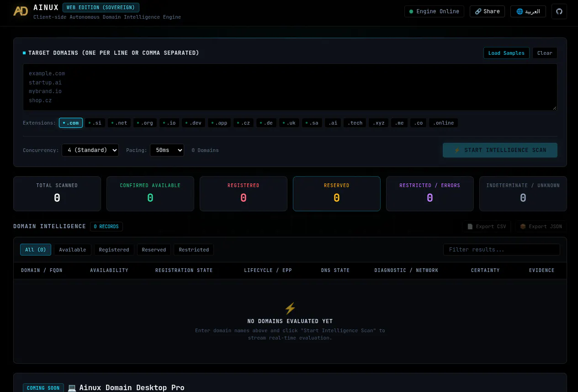The height and width of the screenshot is (392, 578).
Task: Click the AD logo in header
Action: (x=21, y=11)
